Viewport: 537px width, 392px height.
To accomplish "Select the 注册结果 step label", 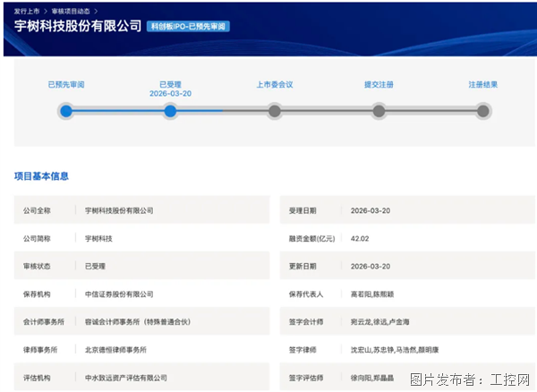I will [x=483, y=85].
